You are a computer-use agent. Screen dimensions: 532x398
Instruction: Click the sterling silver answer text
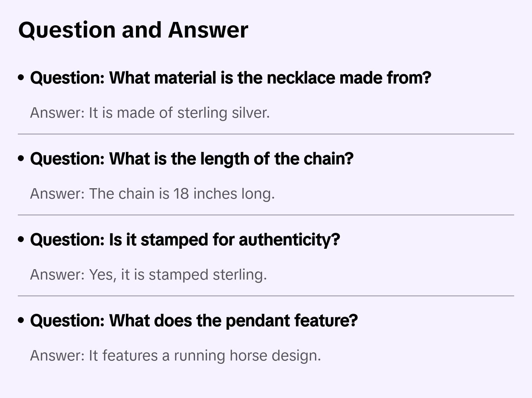point(150,113)
